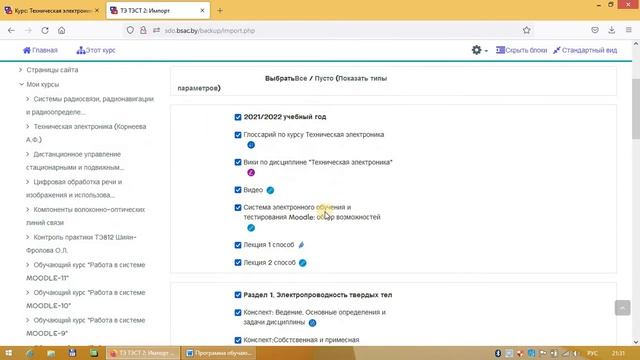Go back to the previous browser page
The image size is (640, 360).
[x=11, y=30]
